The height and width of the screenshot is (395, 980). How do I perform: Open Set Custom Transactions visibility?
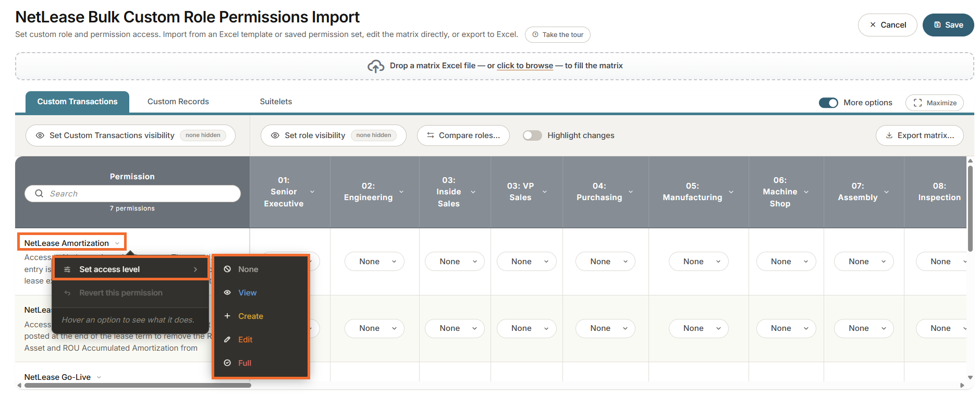click(x=130, y=135)
